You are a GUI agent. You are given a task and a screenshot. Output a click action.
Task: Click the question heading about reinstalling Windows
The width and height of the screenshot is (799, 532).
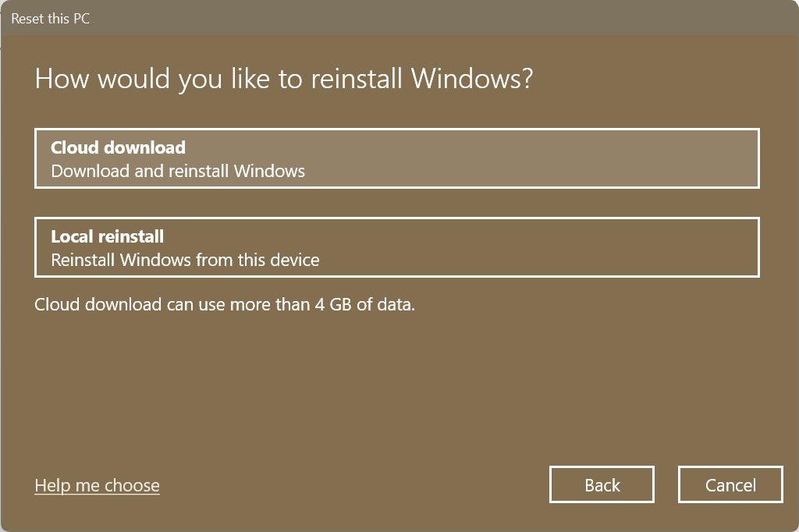coord(284,78)
